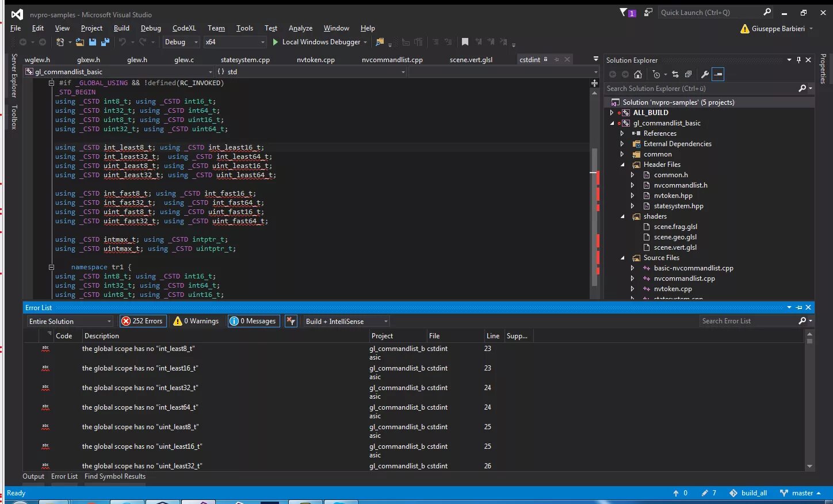
Task: Collapse the #if _GLOBAL_USING code block
Action: (51, 83)
